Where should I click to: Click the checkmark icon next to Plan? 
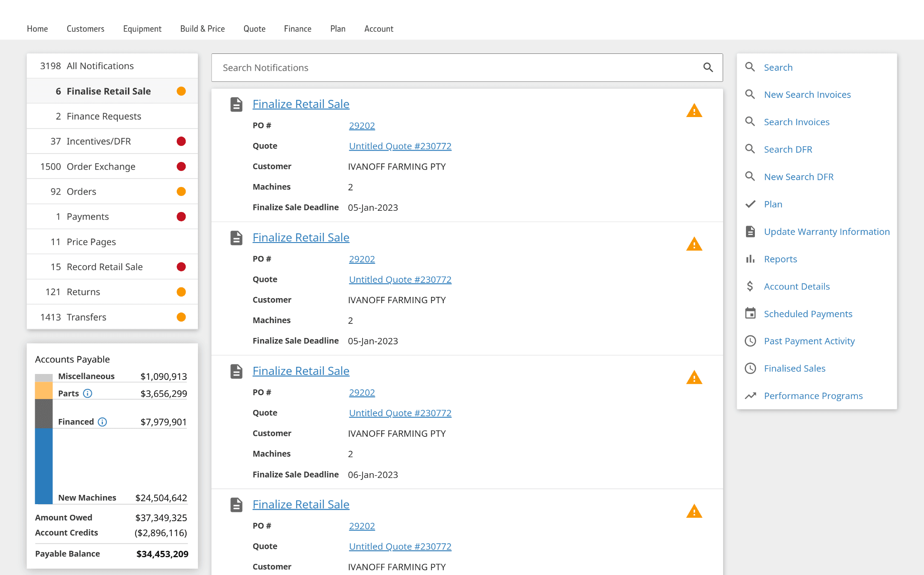[x=750, y=204]
